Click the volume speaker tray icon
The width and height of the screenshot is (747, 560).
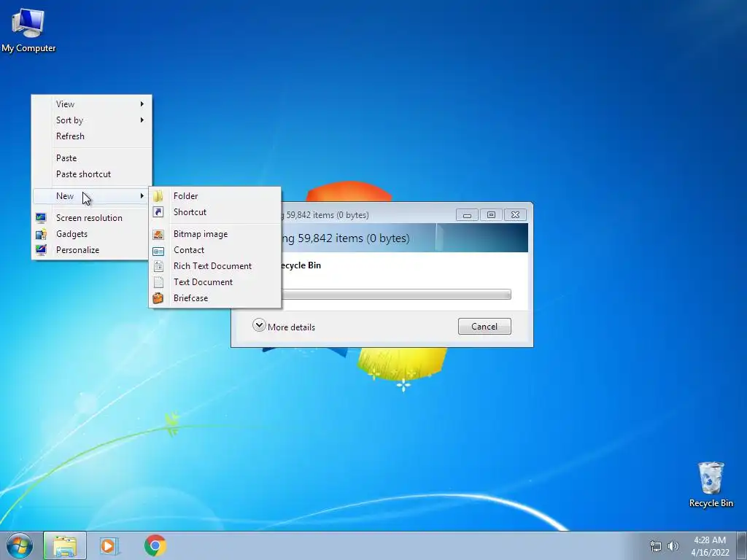(x=673, y=546)
